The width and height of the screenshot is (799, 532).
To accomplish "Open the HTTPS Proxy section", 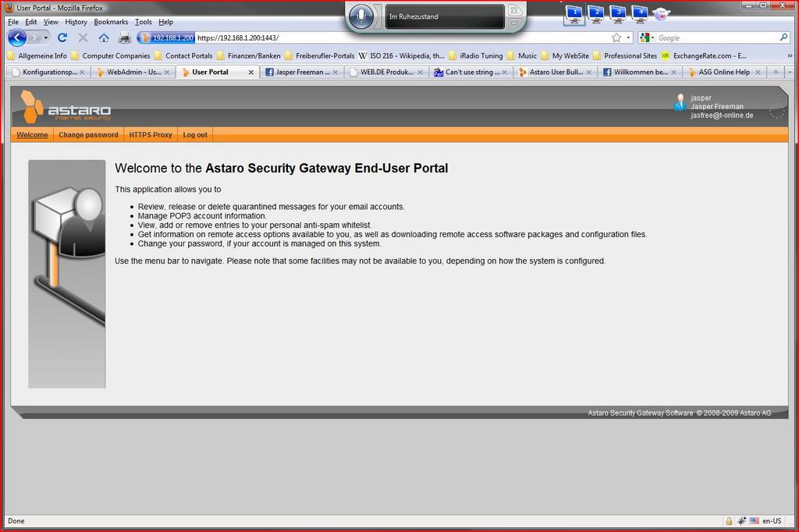I will coord(151,135).
